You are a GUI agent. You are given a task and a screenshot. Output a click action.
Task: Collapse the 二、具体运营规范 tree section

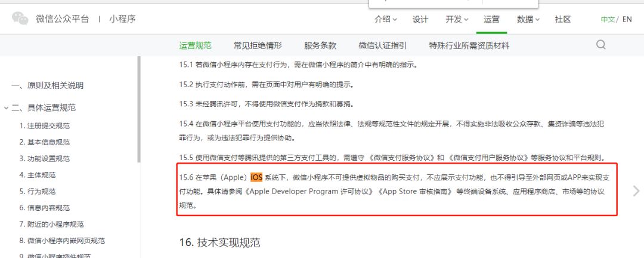point(6,108)
